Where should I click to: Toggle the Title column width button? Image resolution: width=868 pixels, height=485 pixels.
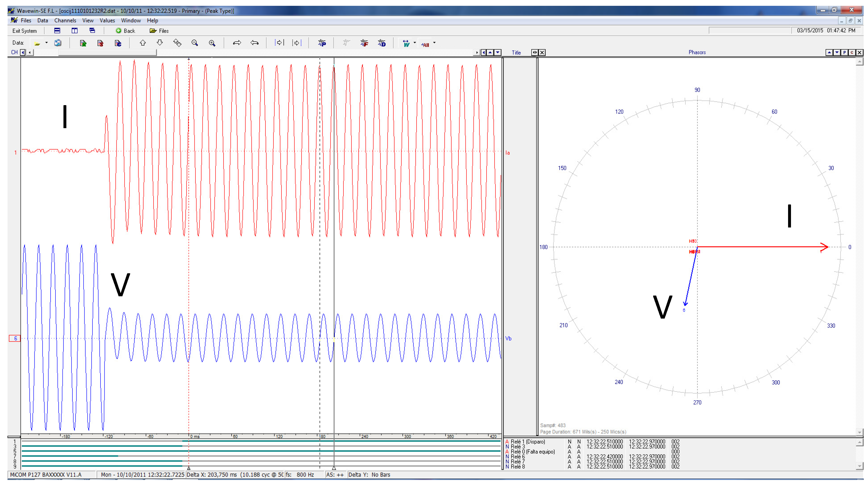point(535,52)
